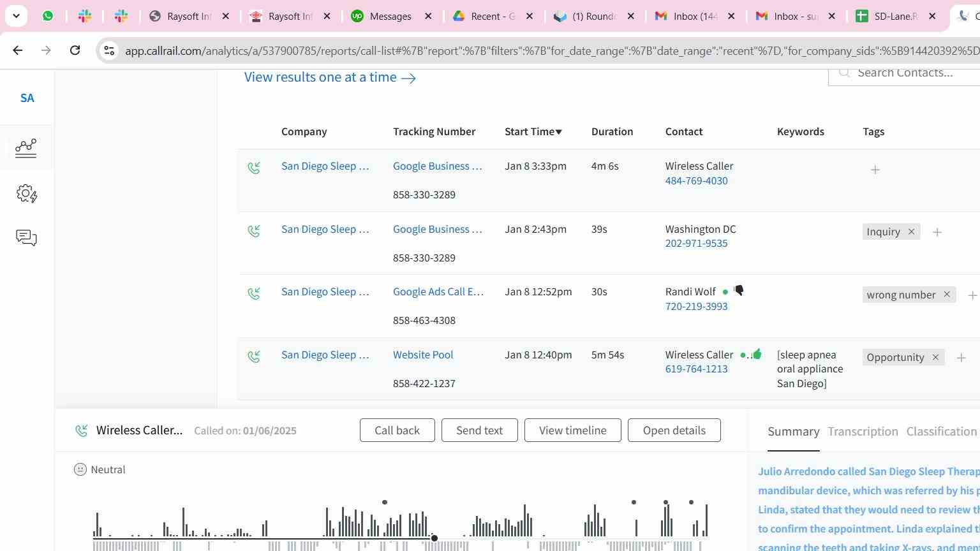980x551 pixels.
Task: Click the Neutral sentiment face icon
Action: click(80, 470)
